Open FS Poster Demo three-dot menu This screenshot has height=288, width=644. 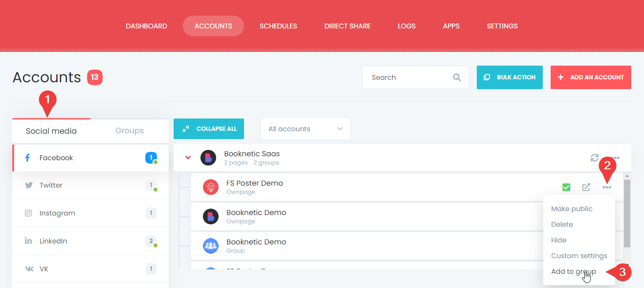(607, 187)
